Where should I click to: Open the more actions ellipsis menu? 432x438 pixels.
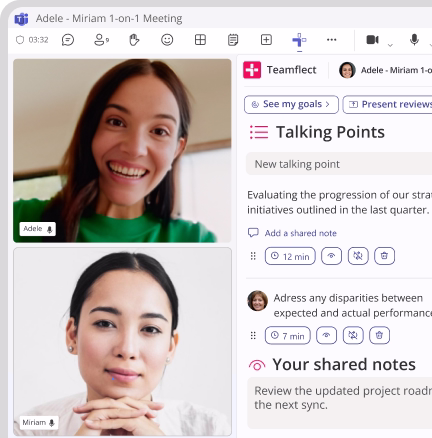point(331,40)
